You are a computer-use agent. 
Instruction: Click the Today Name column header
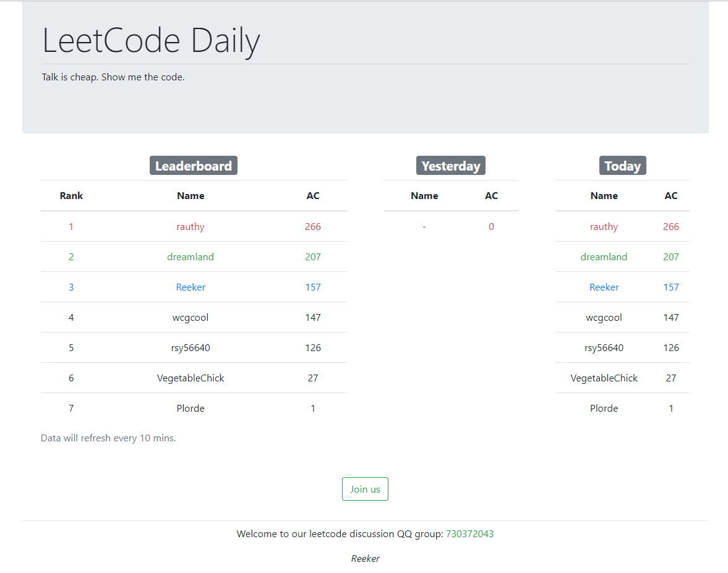pyautogui.click(x=604, y=196)
